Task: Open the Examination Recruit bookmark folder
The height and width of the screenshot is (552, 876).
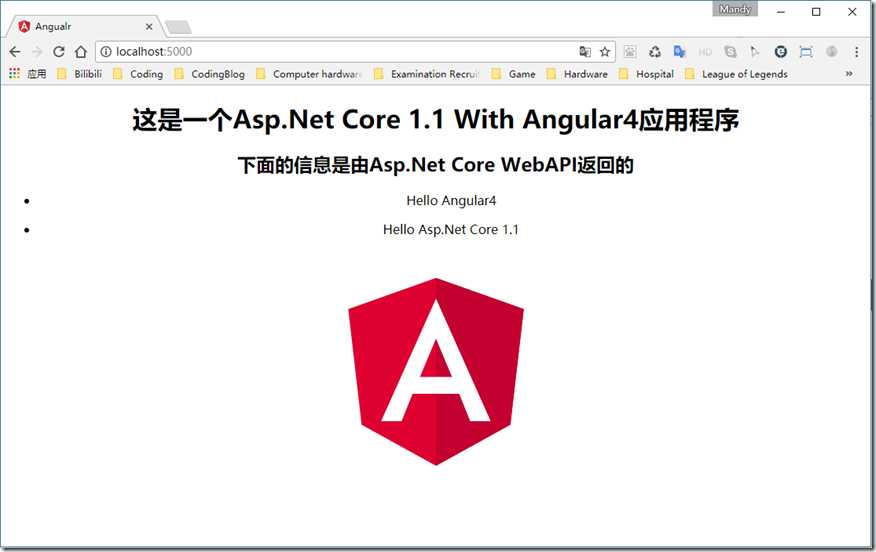Action: tap(427, 74)
